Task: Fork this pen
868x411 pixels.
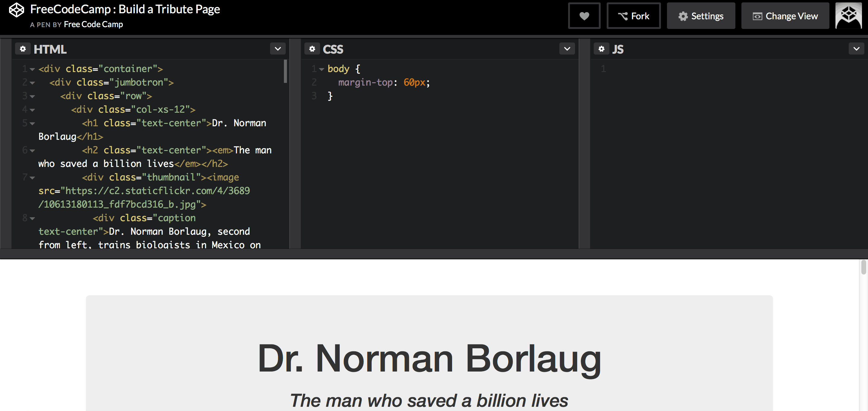Action: pos(634,16)
